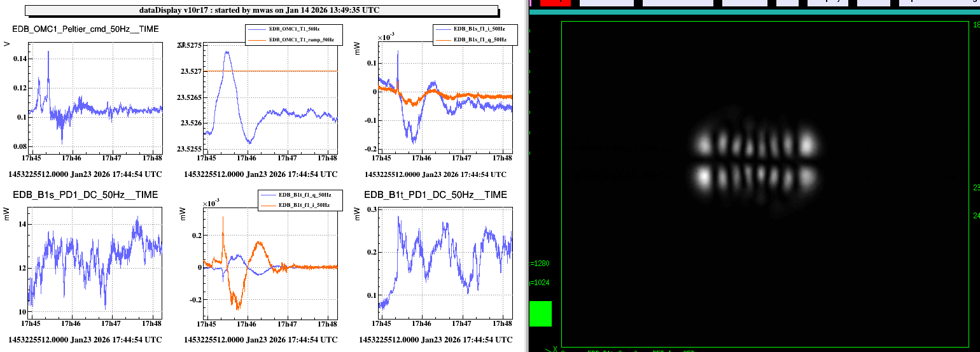Image resolution: width=980 pixels, height=352 pixels.
Task: Click the dataDisplay v10r17 title banner
Action: click(260, 10)
